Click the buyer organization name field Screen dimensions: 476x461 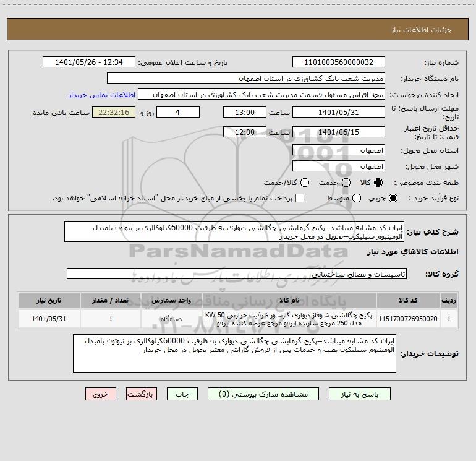tap(246, 79)
